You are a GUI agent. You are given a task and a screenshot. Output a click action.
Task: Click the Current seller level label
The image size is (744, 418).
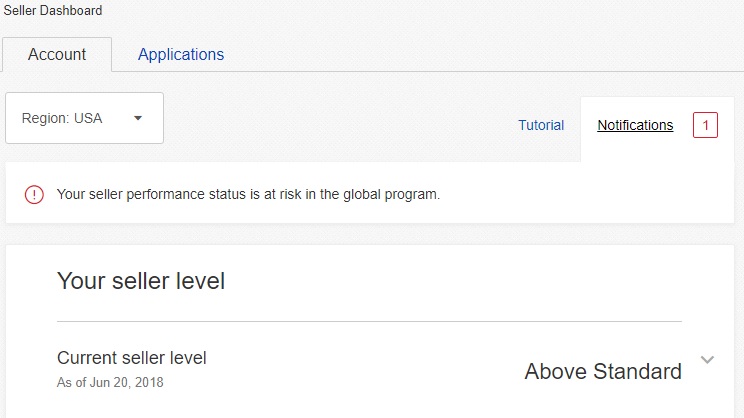(131, 358)
